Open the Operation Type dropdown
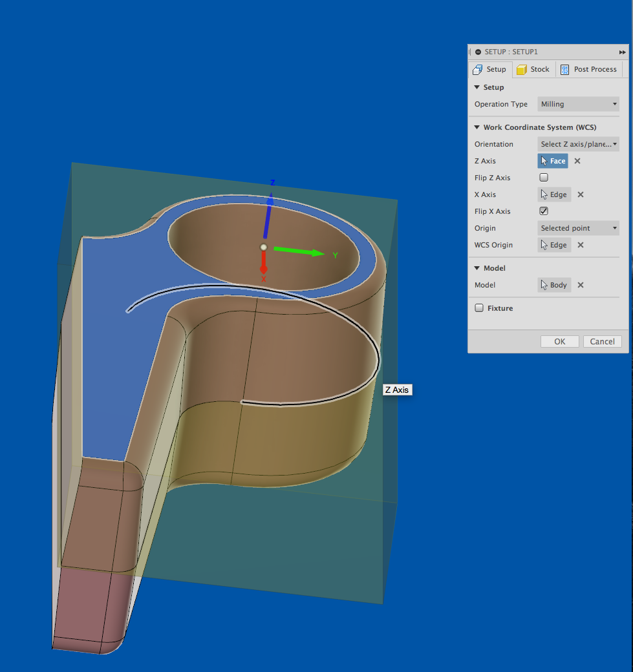 tap(578, 104)
